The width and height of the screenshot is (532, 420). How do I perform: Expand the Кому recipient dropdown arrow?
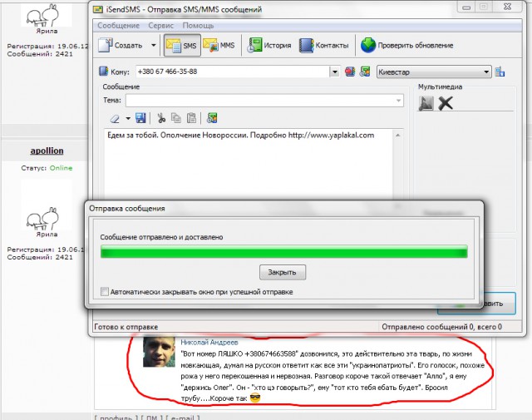(x=334, y=72)
